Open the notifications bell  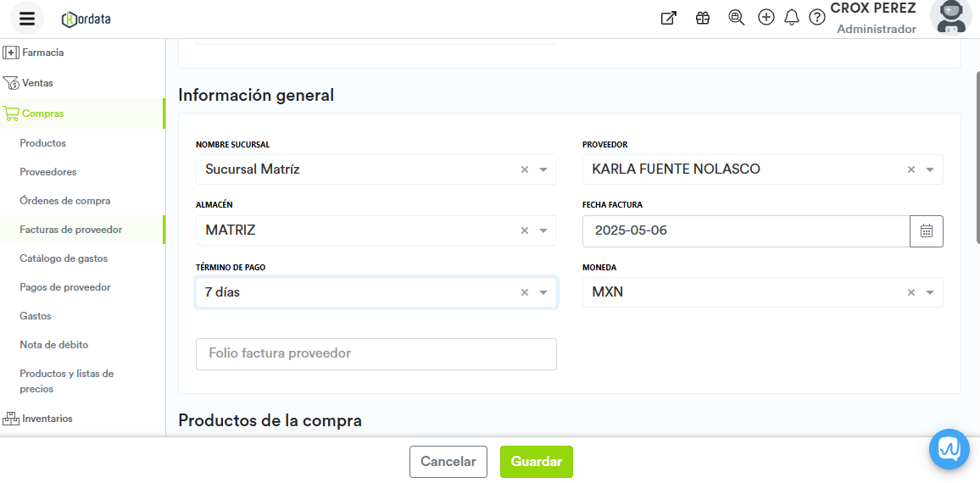coord(792,18)
